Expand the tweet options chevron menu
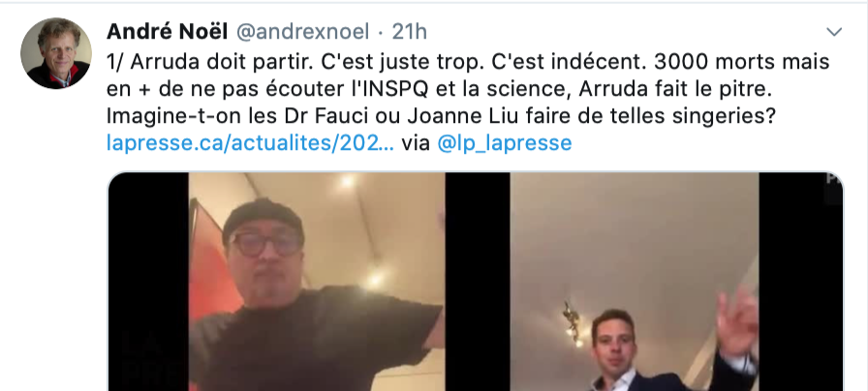 point(834,32)
